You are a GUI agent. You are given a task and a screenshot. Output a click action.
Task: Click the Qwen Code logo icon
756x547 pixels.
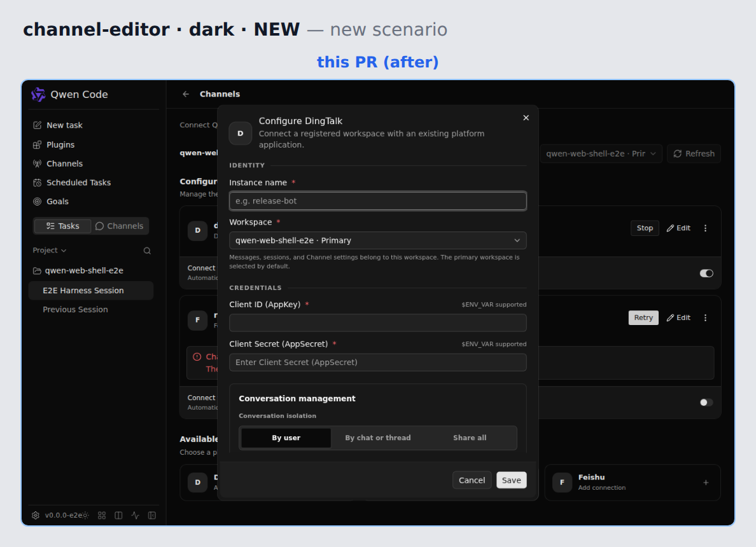click(x=38, y=95)
